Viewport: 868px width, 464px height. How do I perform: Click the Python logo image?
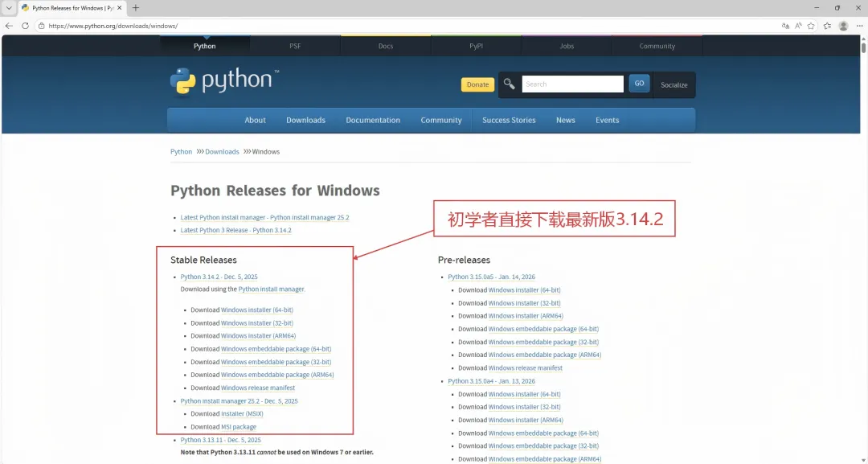click(x=224, y=81)
